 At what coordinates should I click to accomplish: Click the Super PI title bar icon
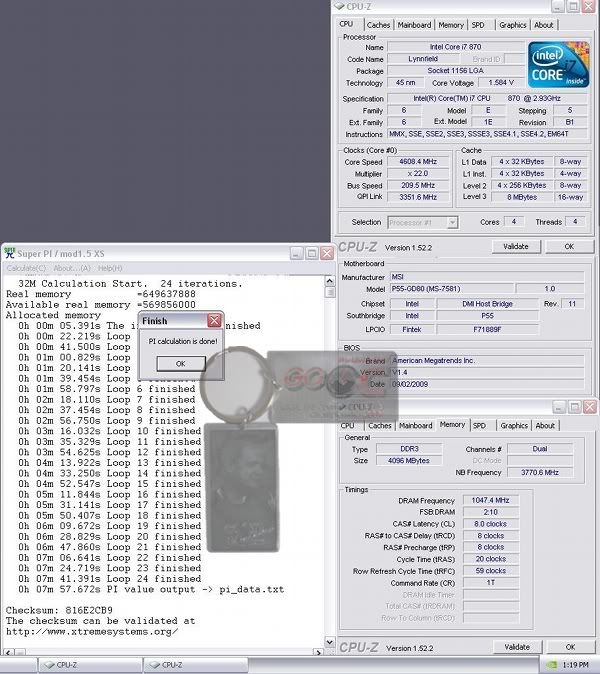(x=9, y=253)
